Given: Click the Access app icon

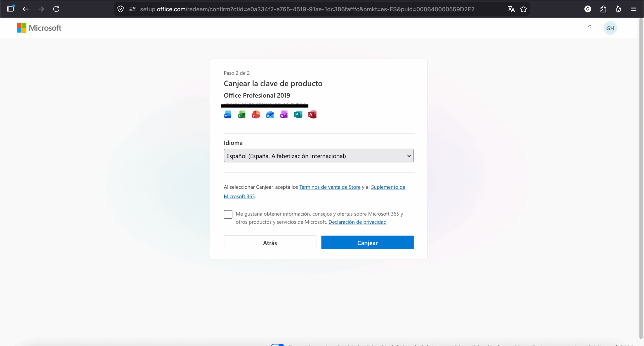Looking at the screenshot, I should [312, 114].
